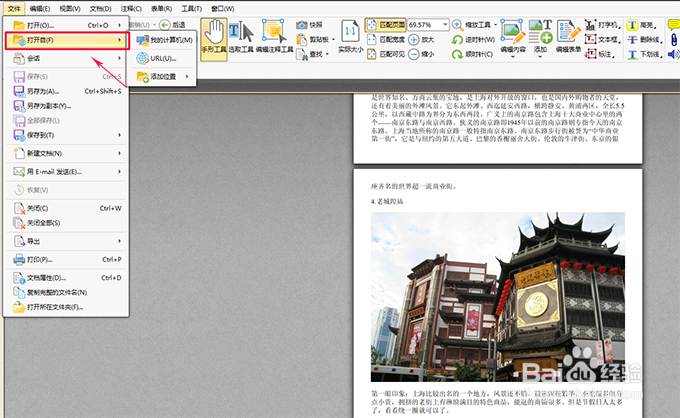Choose 打印(P)... print entry

67,259
